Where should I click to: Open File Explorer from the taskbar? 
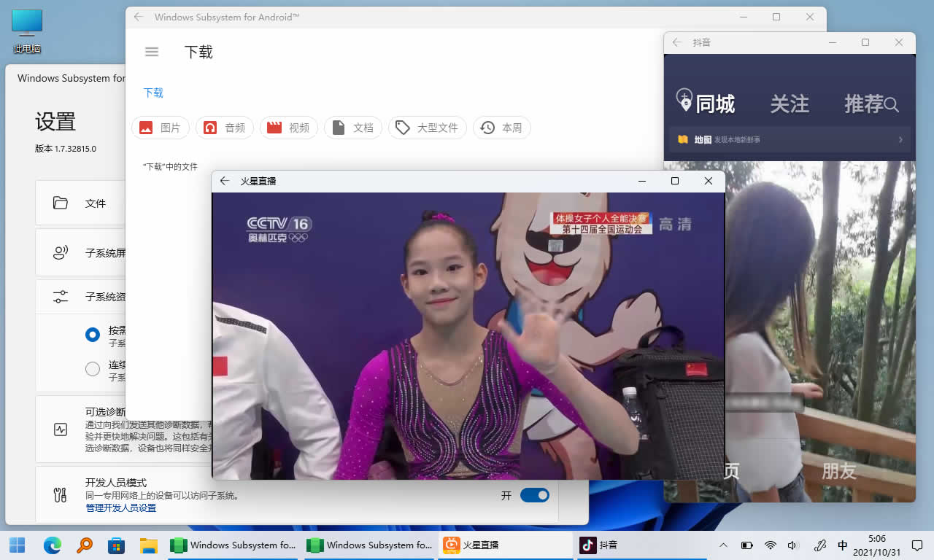tap(149, 545)
